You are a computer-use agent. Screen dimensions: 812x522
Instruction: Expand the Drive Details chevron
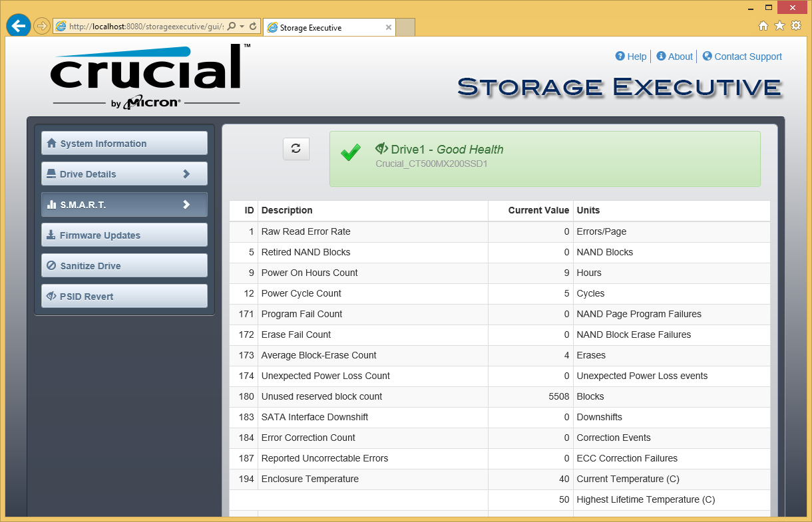coord(186,174)
